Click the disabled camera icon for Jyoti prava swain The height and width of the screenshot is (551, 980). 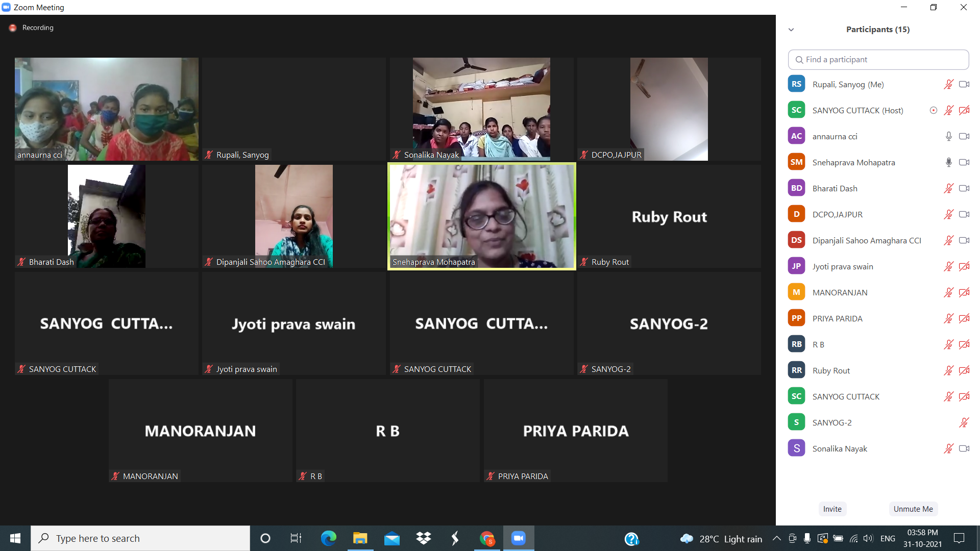964,266
